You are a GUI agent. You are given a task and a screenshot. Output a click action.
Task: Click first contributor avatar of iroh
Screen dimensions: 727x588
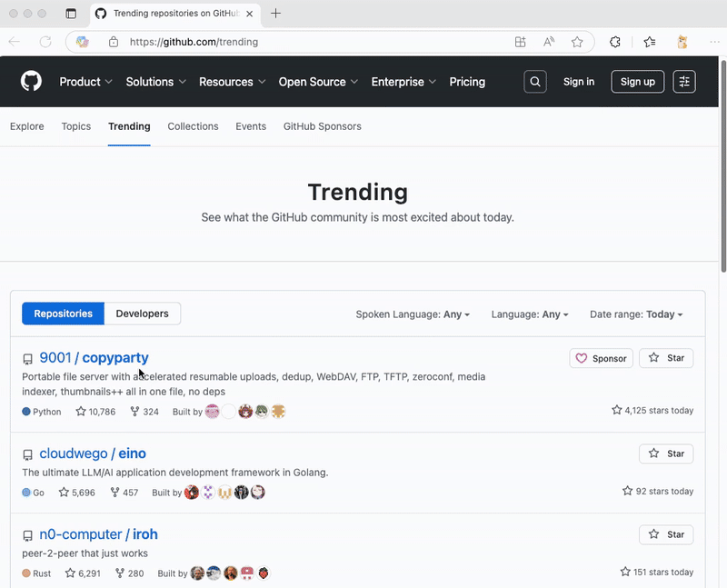[x=197, y=573]
